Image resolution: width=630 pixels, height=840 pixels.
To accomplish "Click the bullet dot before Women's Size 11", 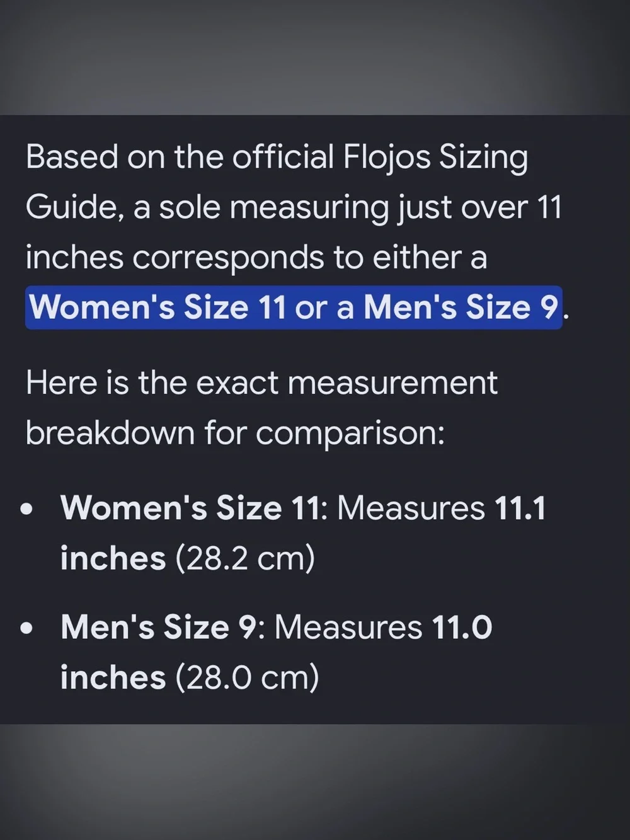I will click(x=26, y=509).
